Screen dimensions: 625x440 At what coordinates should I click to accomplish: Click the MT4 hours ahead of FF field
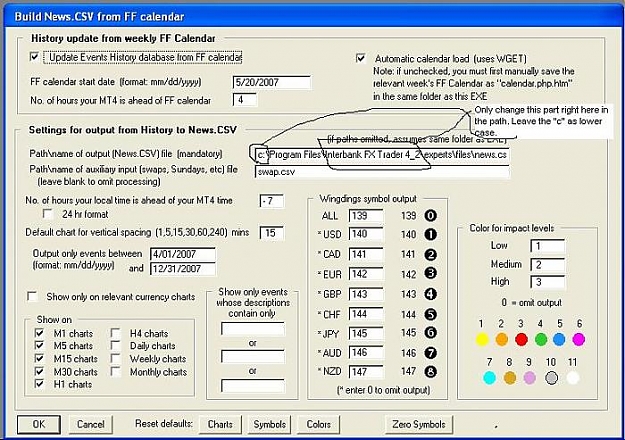click(245, 100)
